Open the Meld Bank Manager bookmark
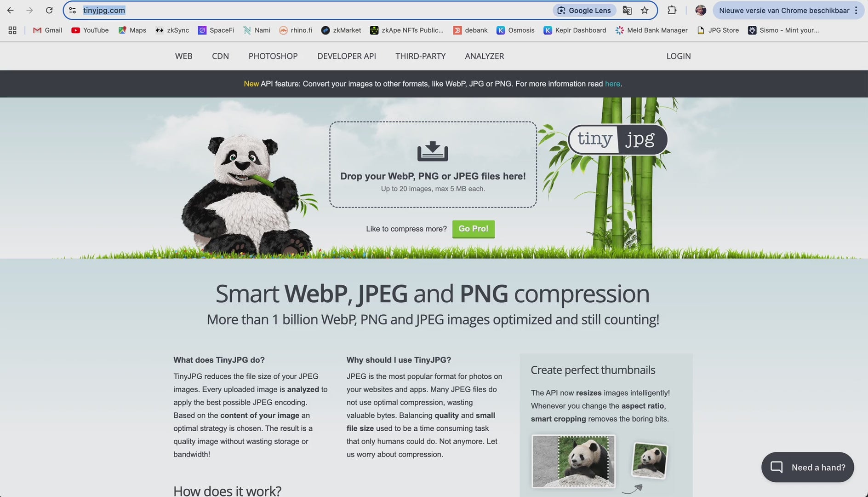The width and height of the screenshot is (868, 497). coord(651,30)
